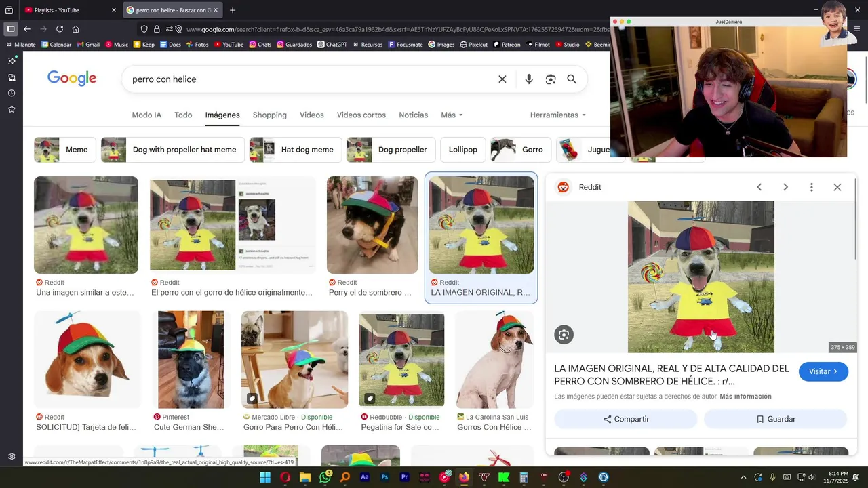Click the visual search lens icon on preview image

(x=564, y=334)
